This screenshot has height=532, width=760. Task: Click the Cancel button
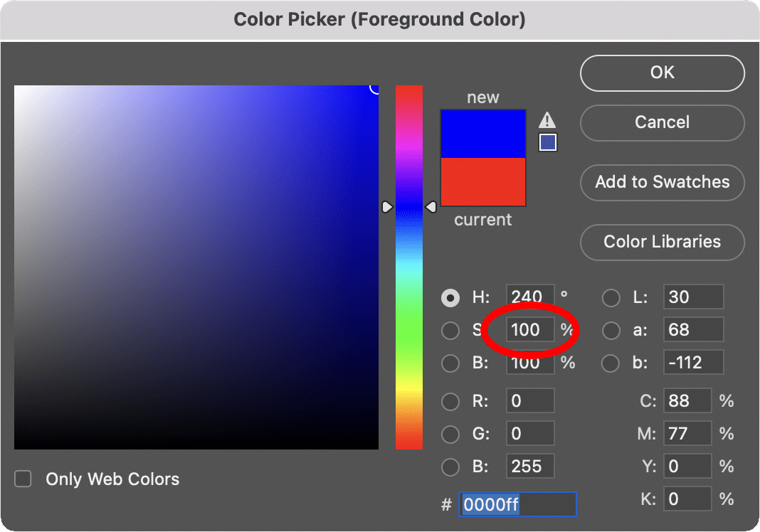tap(661, 122)
